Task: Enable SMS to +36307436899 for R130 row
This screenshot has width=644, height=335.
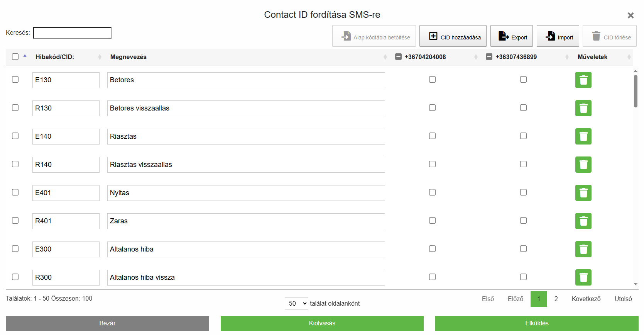Action: point(523,107)
